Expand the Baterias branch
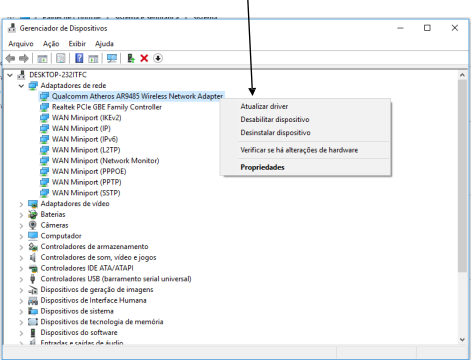471x361 pixels. tap(21, 214)
